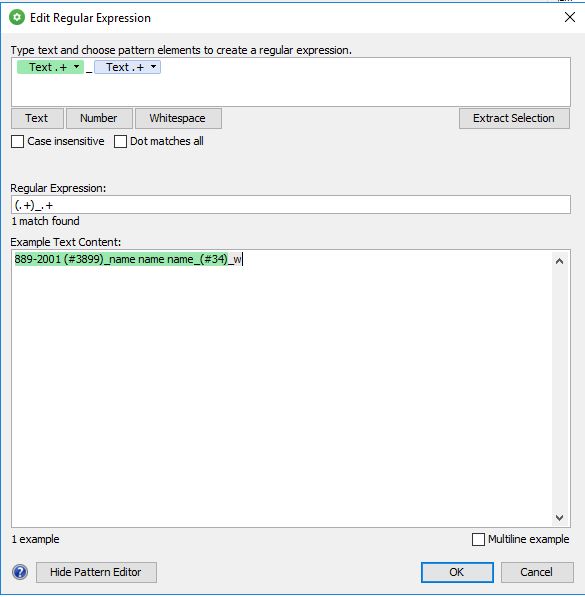Click the Extract Selection button

(514, 118)
